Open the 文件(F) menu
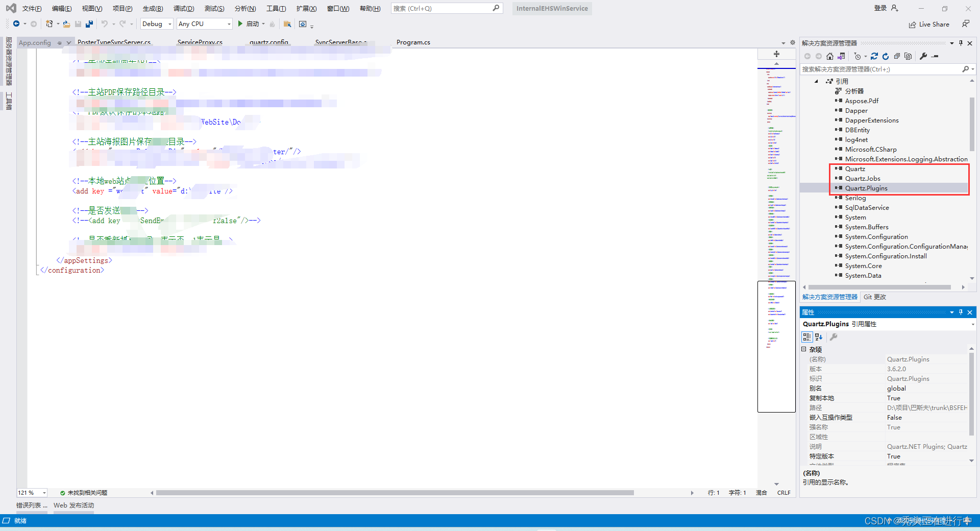980x531 pixels. 32,9
